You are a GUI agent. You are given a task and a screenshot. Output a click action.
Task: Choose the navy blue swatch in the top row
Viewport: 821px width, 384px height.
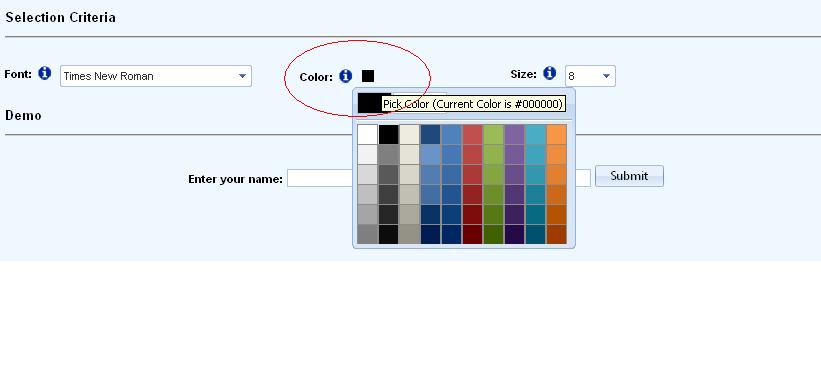(x=430, y=134)
